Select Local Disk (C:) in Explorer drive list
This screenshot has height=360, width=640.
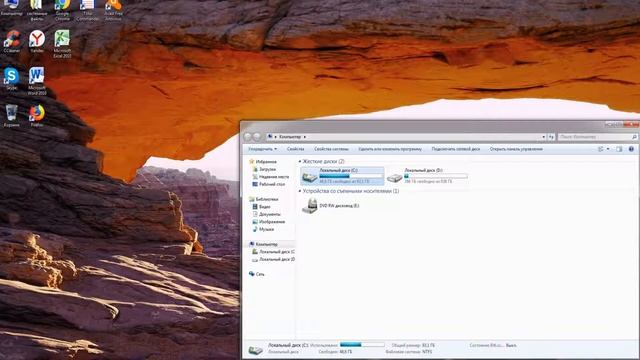pos(342,176)
